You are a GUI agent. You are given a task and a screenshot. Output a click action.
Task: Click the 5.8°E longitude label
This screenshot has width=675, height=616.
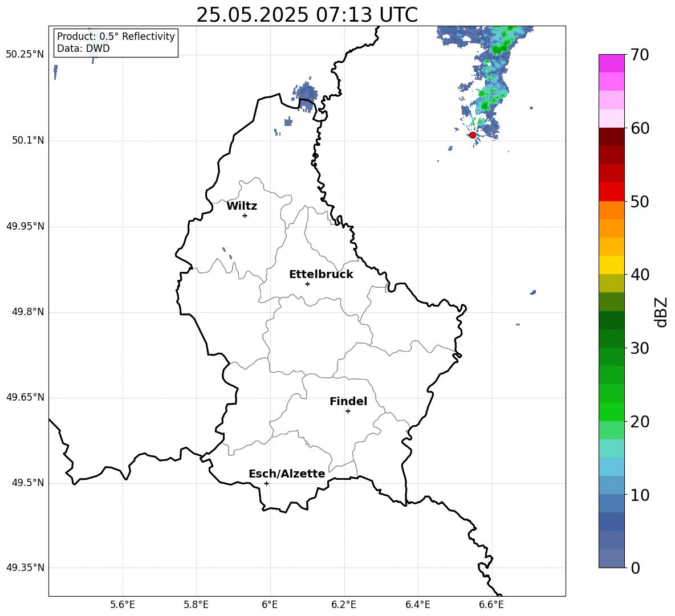[x=196, y=605]
